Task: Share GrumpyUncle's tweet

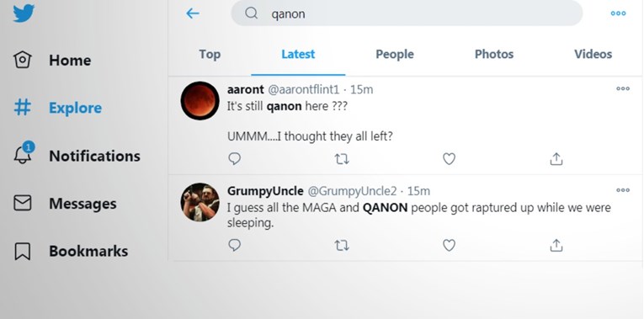Action: [556, 246]
